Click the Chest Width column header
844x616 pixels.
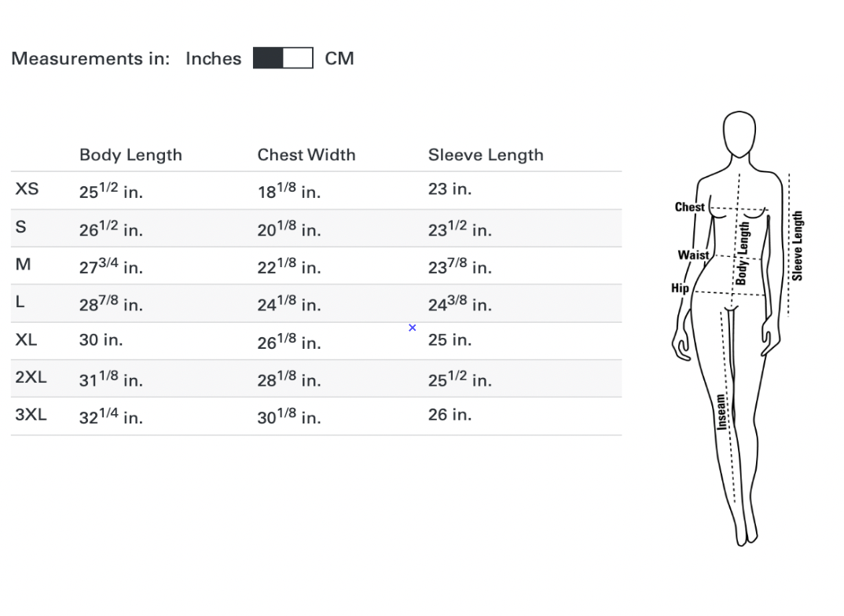click(306, 155)
